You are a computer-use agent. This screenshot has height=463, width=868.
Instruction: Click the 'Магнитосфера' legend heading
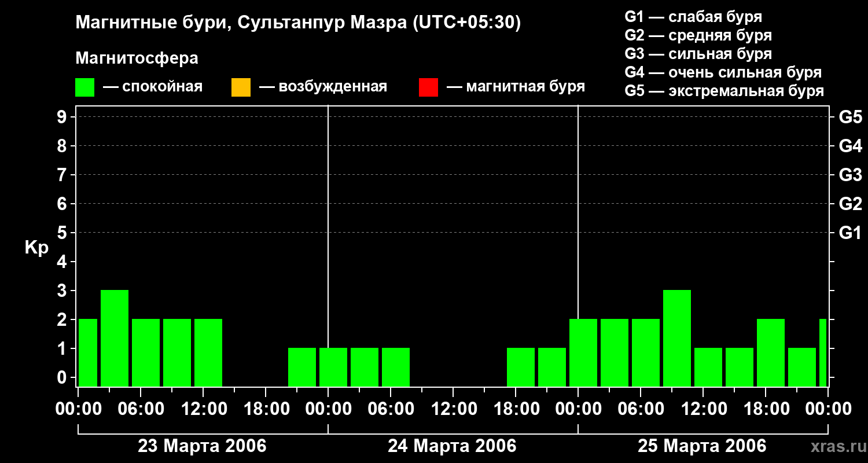pyautogui.click(x=137, y=58)
